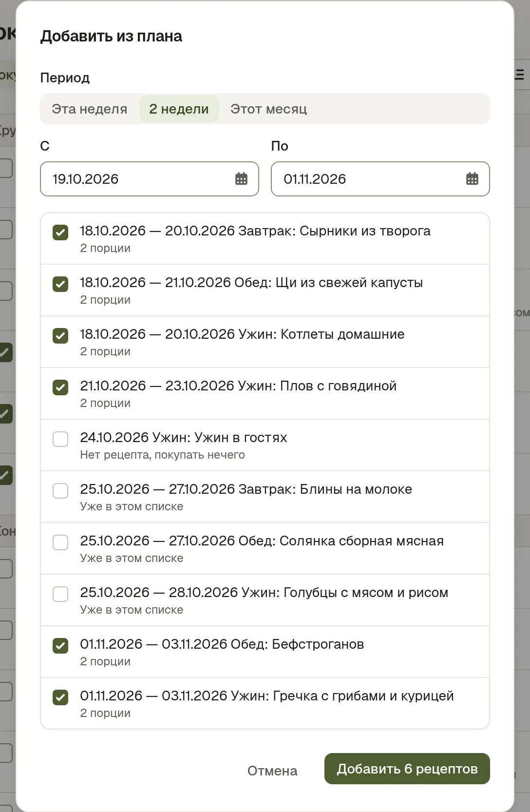Click row text 'Ужин: Гречка с грибами и курицей'
This screenshot has height=812, width=530.
[342, 696]
